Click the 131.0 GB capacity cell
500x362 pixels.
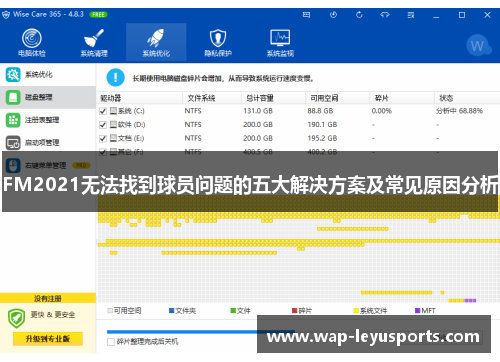coord(258,111)
